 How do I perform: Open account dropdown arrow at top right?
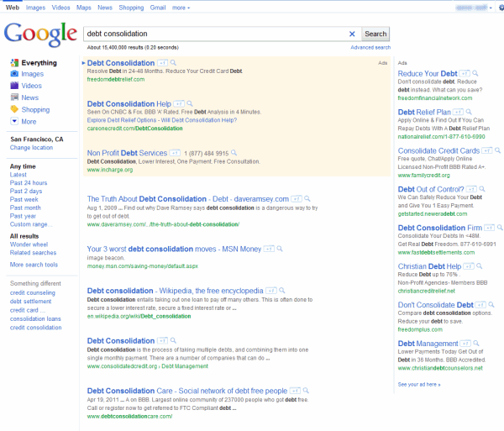click(491, 8)
